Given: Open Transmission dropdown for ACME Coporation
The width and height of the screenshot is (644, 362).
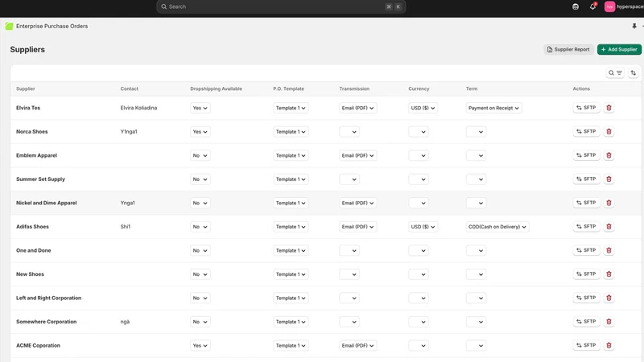Looking at the screenshot, I should tap(357, 346).
